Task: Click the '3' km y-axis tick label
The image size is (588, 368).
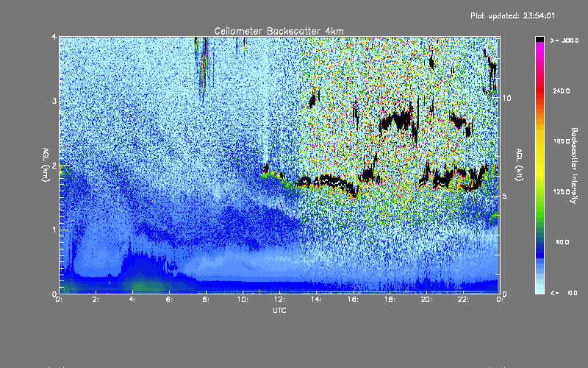Action: pyautogui.click(x=54, y=101)
